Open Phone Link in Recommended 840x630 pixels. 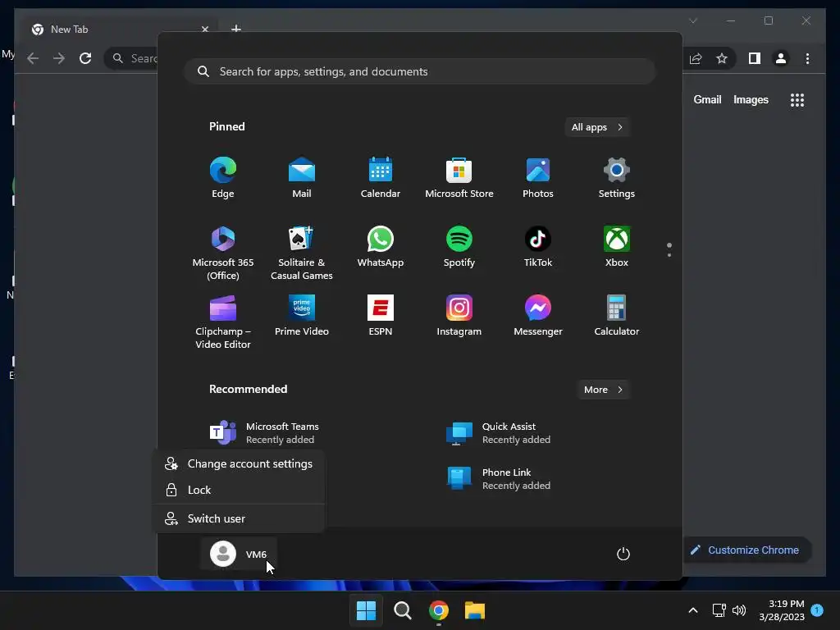pos(498,478)
